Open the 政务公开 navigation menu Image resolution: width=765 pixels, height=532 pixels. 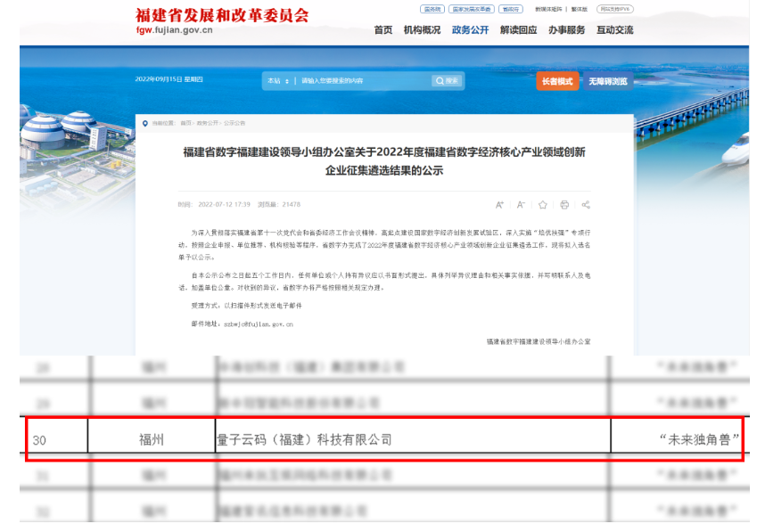[x=470, y=30]
